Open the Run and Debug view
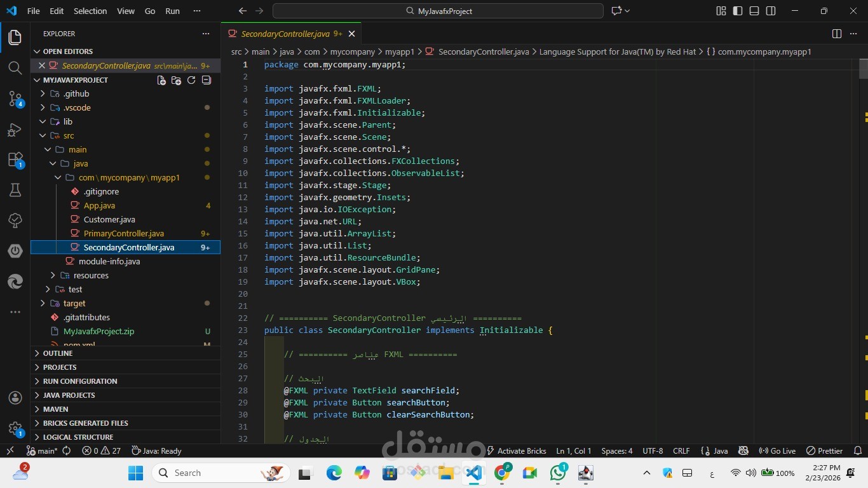Image resolution: width=868 pixels, height=488 pixels. (15, 130)
